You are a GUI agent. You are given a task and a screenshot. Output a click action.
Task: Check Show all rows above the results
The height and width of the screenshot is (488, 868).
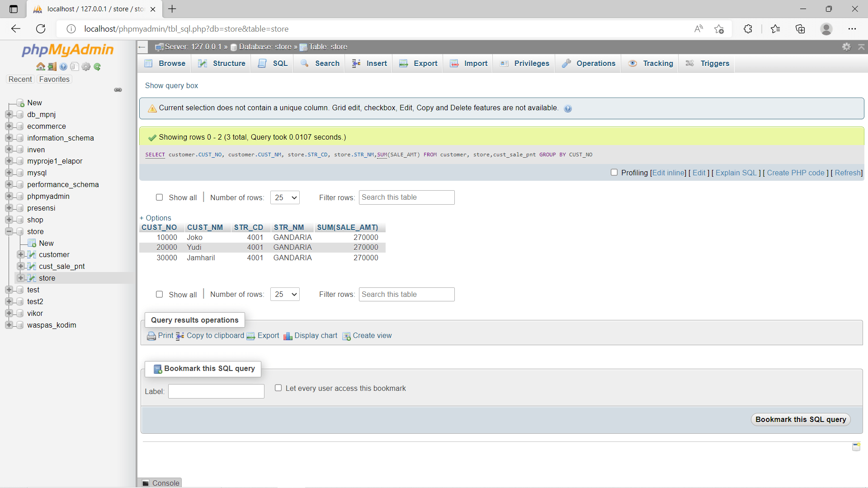click(160, 197)
